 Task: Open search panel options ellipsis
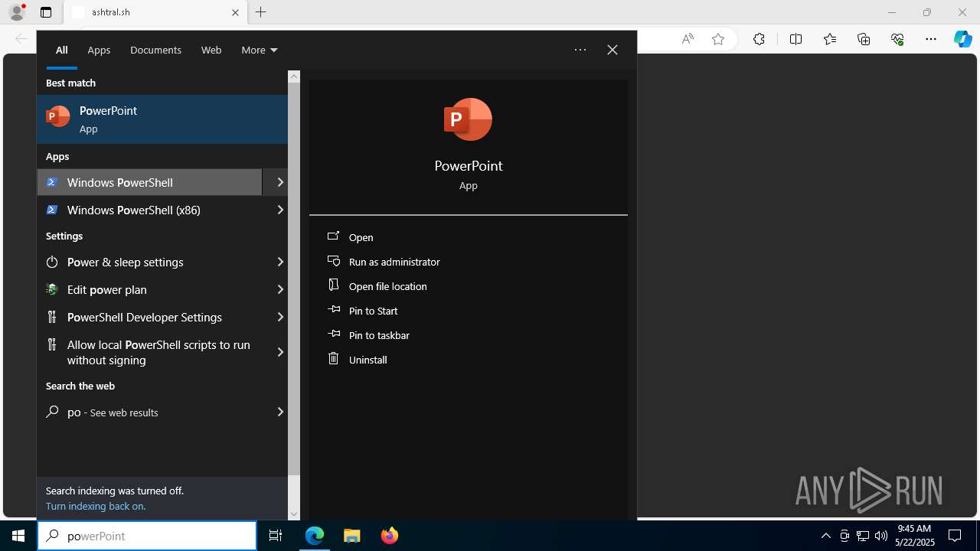580,50
